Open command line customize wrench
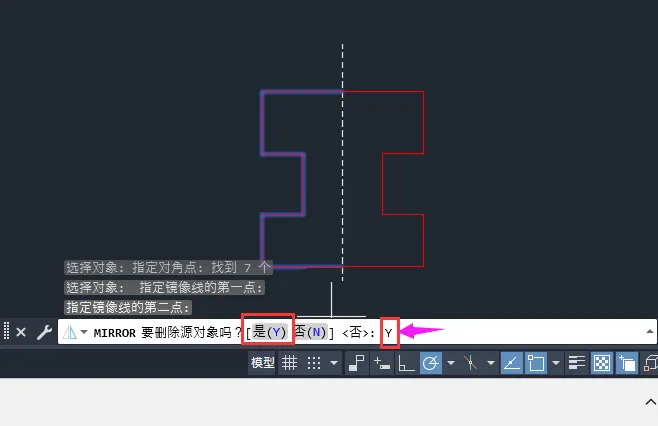658x426 pixels. click(44, 332)
